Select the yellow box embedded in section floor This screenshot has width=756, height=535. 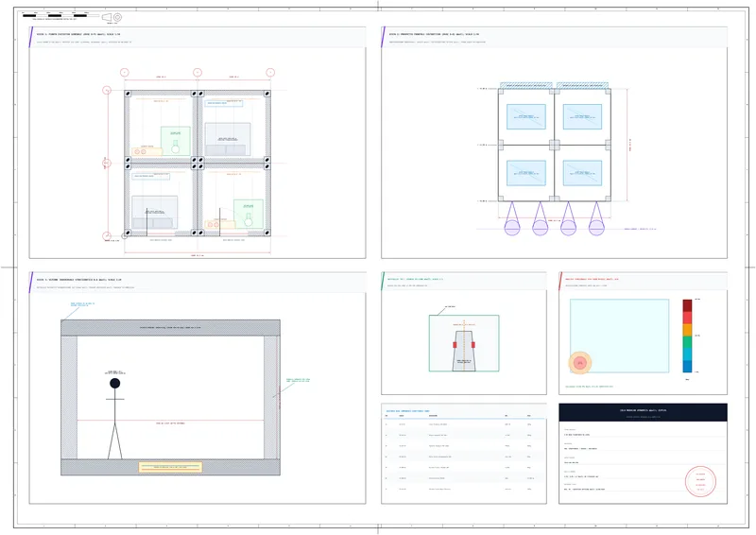pyautogui.click(x=171, y=467)
